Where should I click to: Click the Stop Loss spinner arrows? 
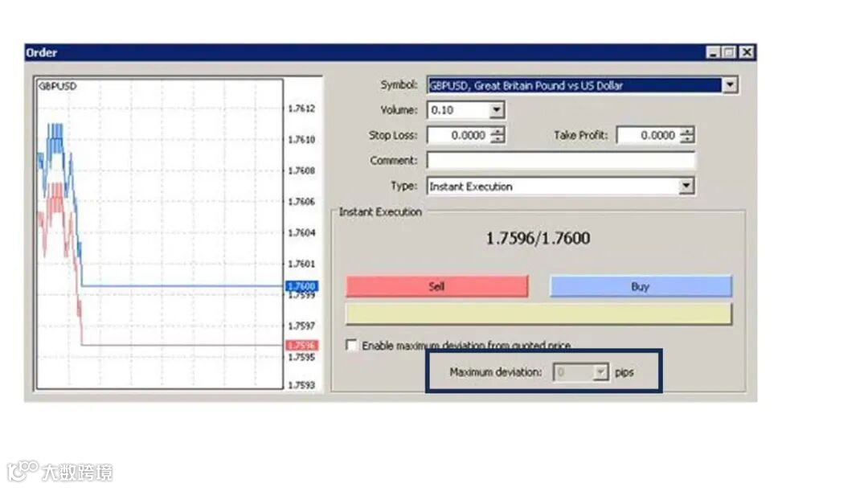[497, 135]
